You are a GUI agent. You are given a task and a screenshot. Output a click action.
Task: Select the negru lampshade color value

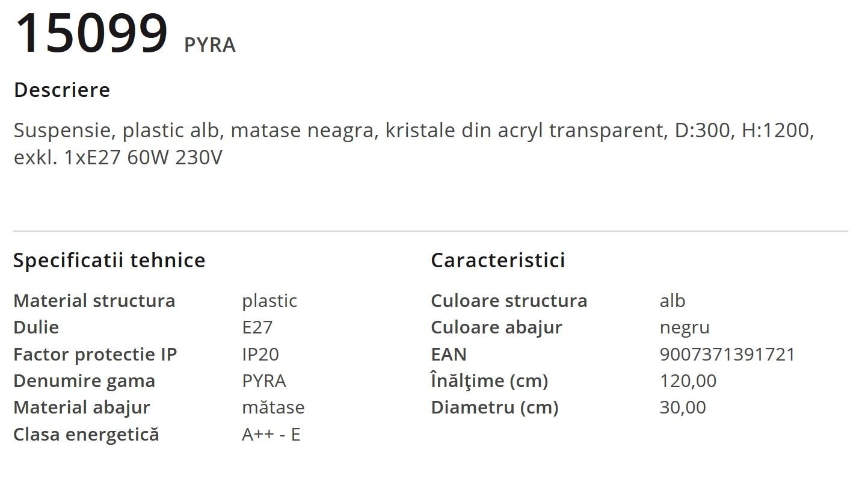(685, 328)
